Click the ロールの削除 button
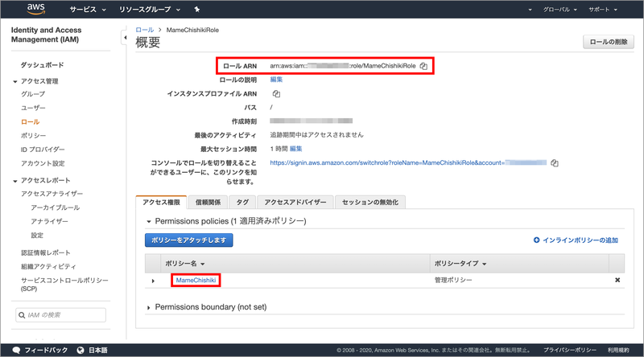The height and width of the screenshot is (357, 644). click(609, 42)
